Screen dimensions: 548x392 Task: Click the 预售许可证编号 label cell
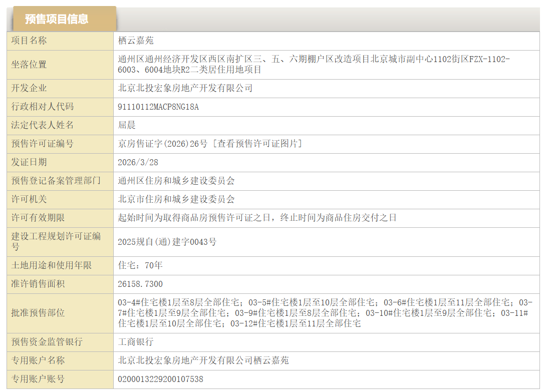pos(42,144)
